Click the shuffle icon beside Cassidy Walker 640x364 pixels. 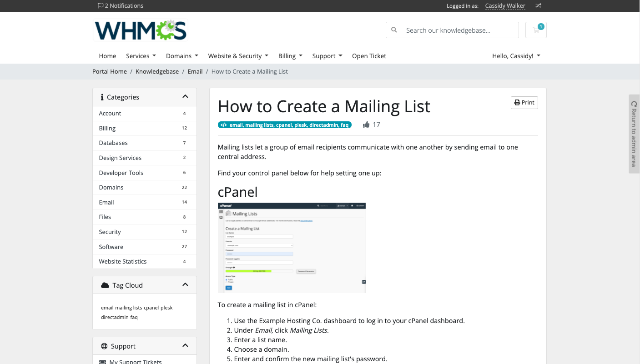(x=538, y=6)
